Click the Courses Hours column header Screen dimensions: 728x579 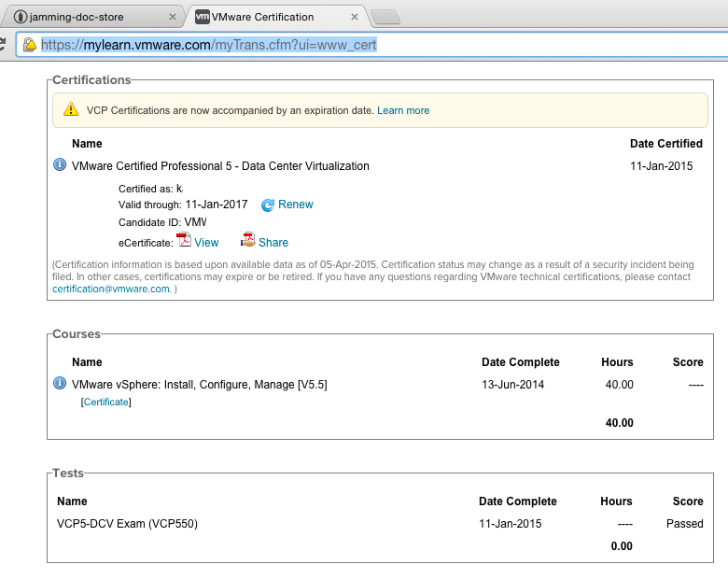tap(618, 362)
